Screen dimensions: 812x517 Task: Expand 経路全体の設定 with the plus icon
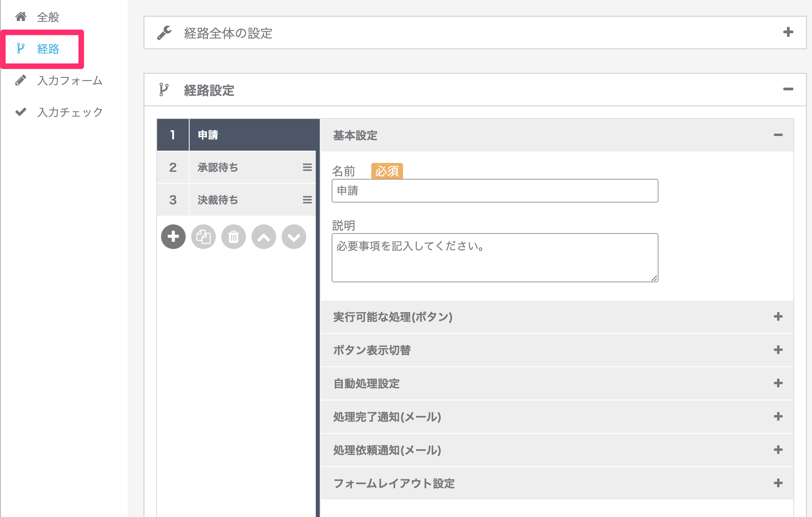point(788,32)
